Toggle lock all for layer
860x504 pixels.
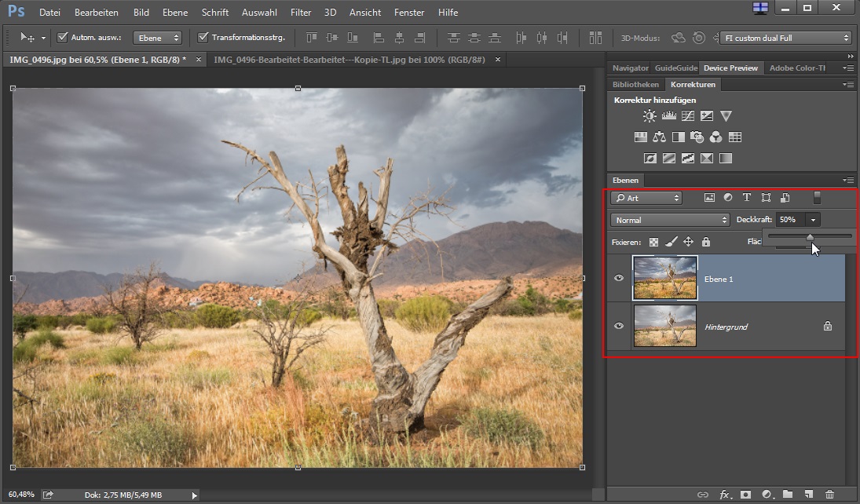pyautogui.click(x=706, y=242)
